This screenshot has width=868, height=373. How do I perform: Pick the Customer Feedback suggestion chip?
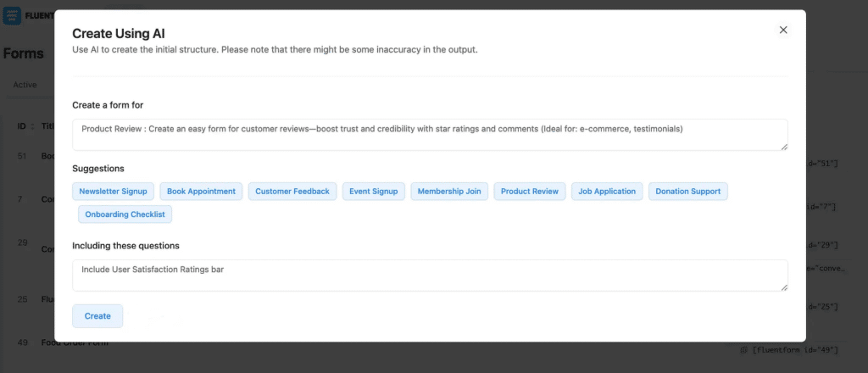pos(292,192)
